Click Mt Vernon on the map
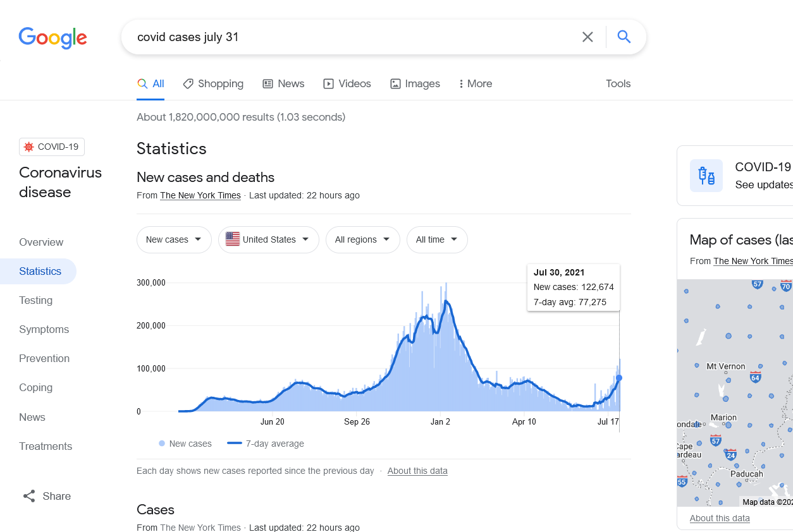793x532 pixels. click(x=726, y=366)
